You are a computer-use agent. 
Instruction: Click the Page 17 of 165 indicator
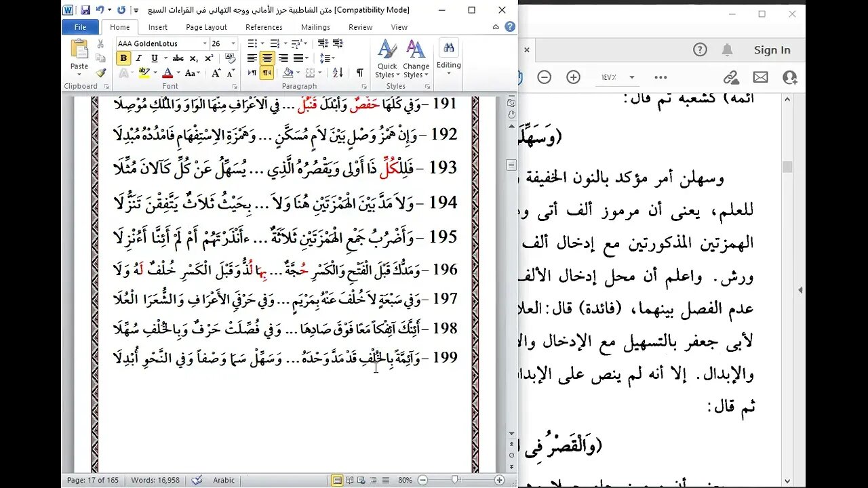(94, 480)
